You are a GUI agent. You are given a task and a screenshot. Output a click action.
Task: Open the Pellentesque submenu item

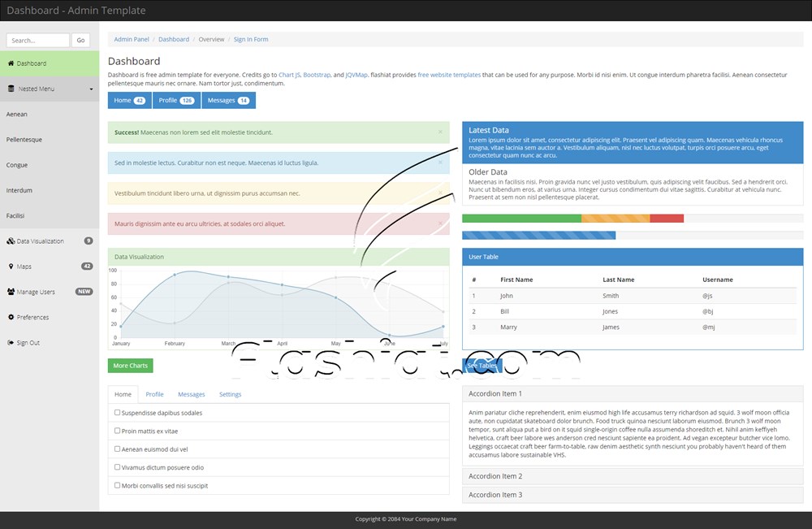(x=50, y=140)
